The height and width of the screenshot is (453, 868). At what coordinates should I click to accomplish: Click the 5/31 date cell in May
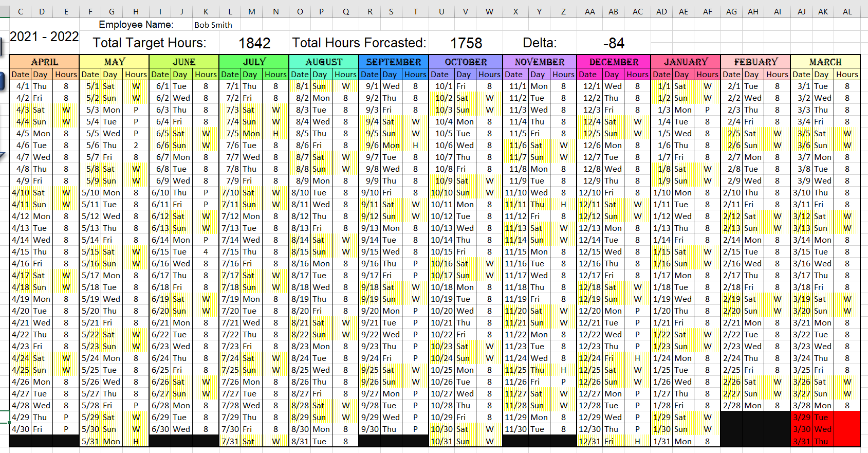90,441
